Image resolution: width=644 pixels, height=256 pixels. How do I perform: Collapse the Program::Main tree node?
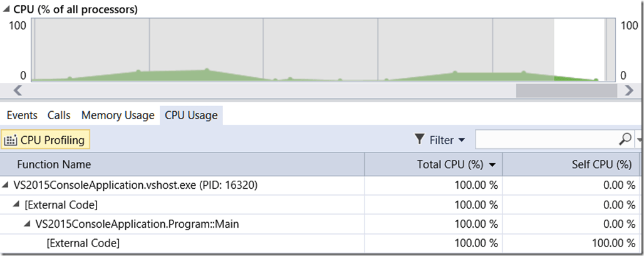(28, 224)
